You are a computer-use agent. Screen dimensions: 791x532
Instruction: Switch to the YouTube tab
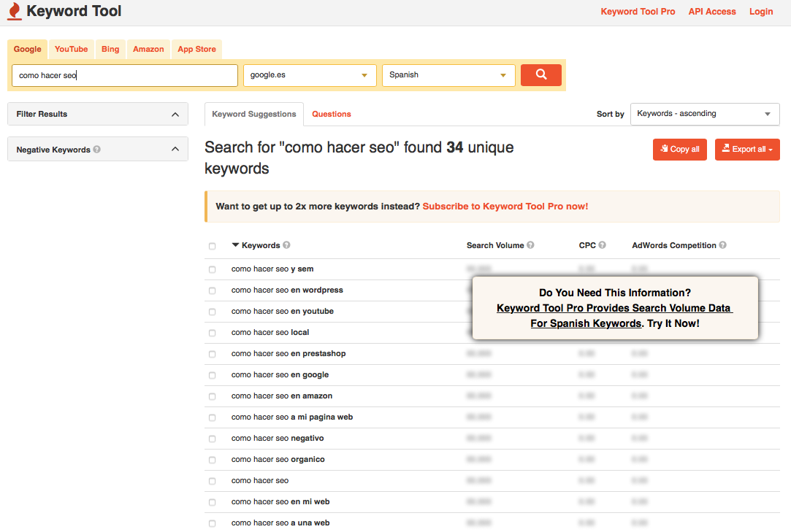[x=71, y=50]
